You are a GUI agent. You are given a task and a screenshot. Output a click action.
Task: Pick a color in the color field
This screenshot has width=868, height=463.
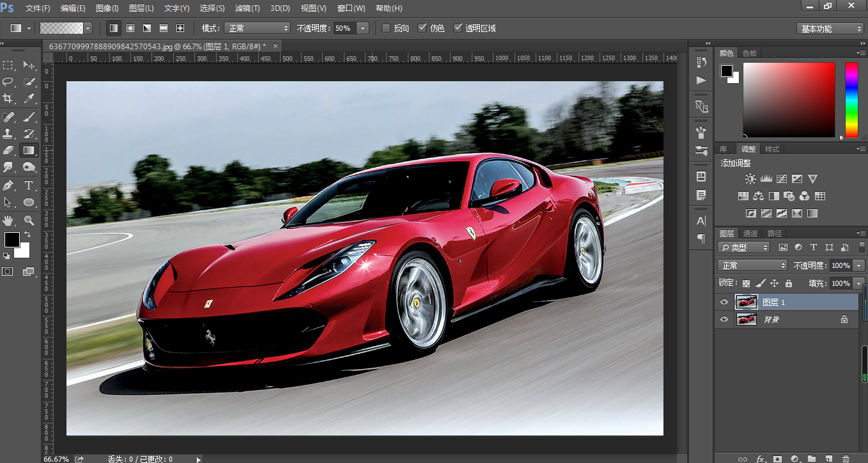(x=789, y=100)
